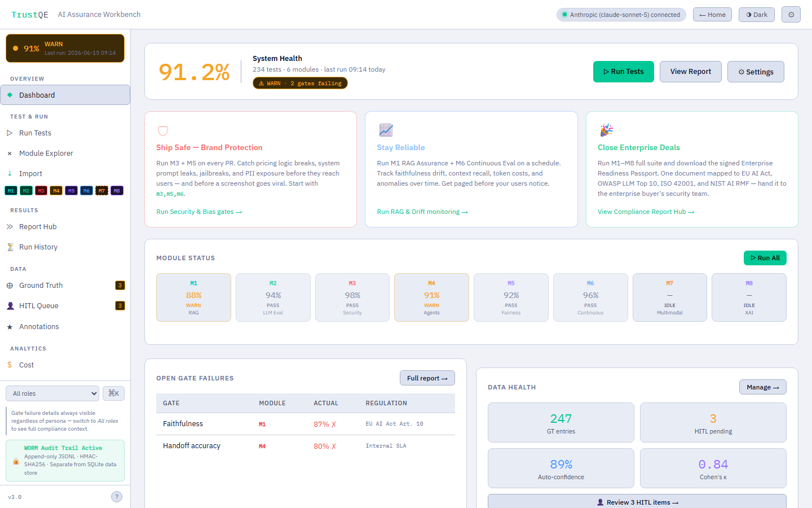812x508 pixels.
Task: Open the gear settings icon in header
Action: (791, 15)
